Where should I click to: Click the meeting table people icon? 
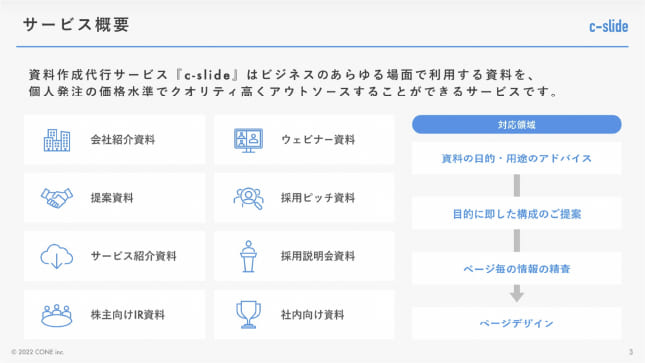tap(57, 315)
